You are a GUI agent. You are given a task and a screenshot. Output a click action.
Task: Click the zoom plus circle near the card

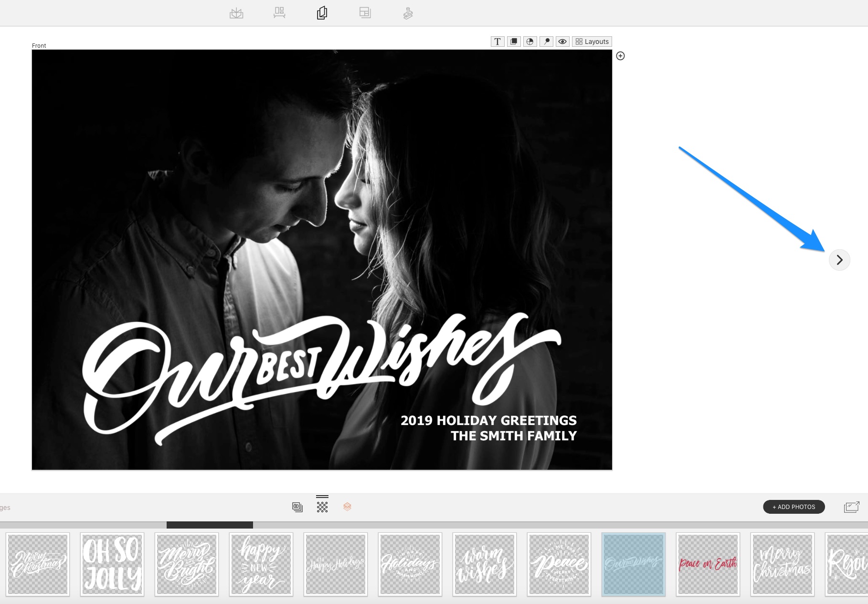pos(621,56)
